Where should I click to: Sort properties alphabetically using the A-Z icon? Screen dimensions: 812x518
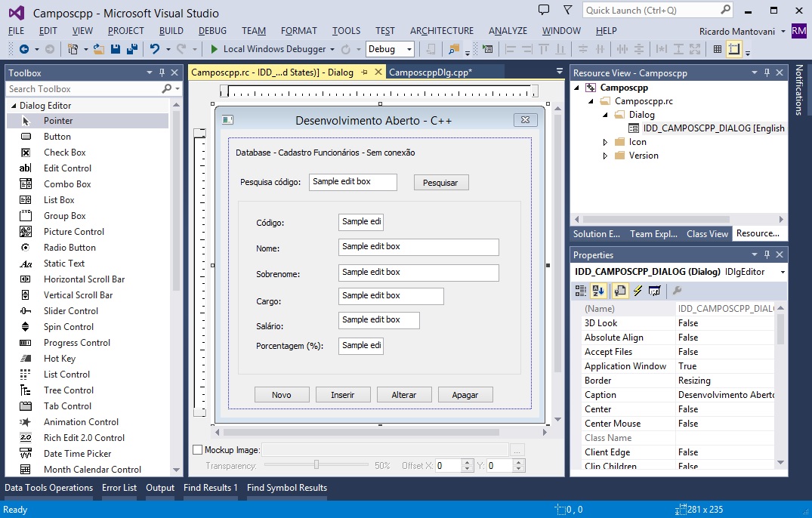tap(597, 291)
